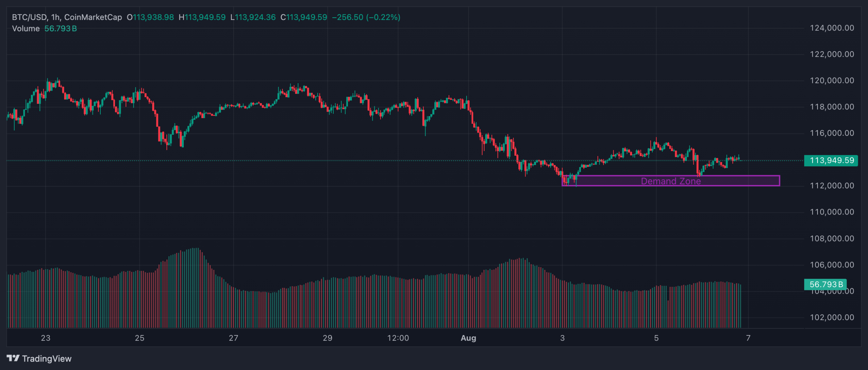Click the green 56.793 B volume axis tag
The width and height of the screenshot is (868, 370).
click(x=826, y=284)
